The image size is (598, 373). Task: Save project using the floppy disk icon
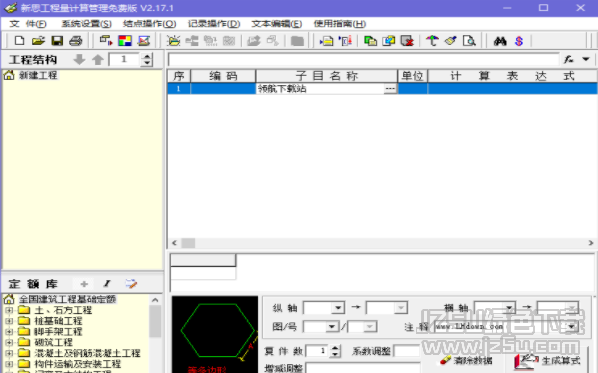57,40
